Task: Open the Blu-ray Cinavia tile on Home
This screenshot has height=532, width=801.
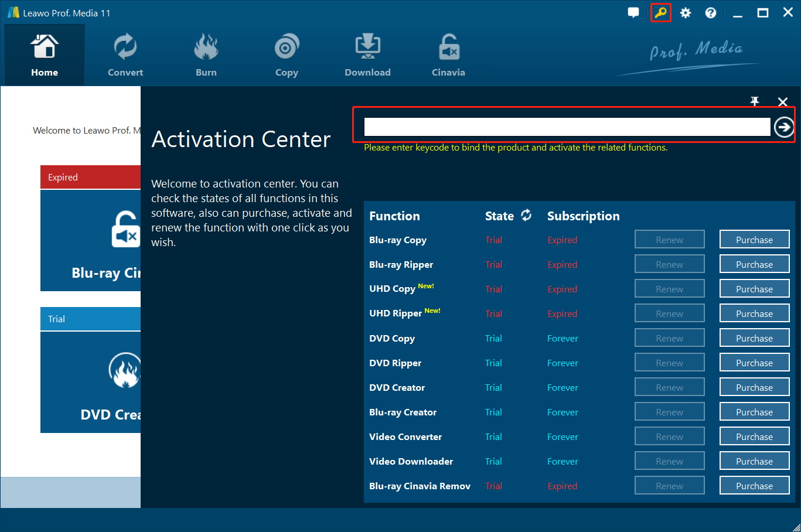Action: (x=91, y=240)
